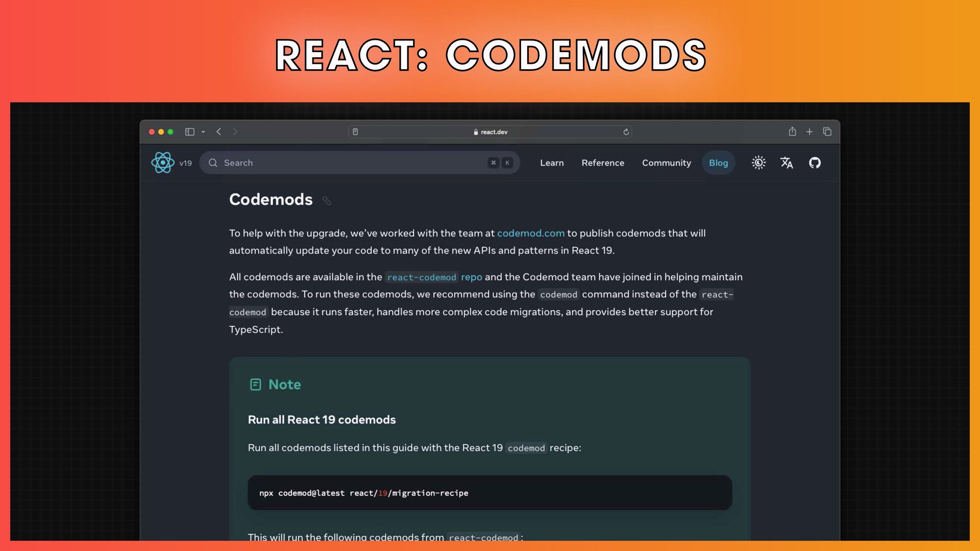
Task: Go back with the back arrow
Action: coord(219,132)
